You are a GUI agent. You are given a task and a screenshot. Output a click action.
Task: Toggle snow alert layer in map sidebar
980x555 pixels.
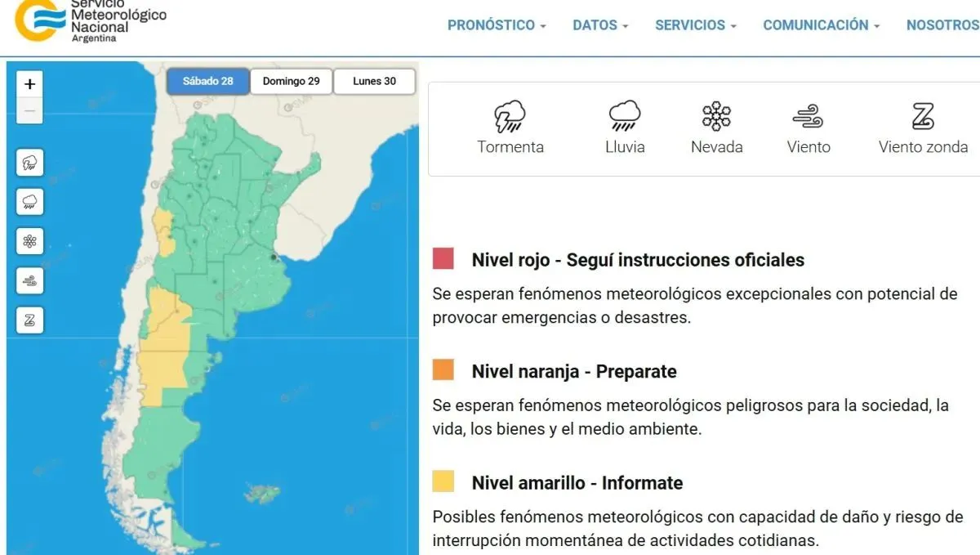click(x=30, y=241)
